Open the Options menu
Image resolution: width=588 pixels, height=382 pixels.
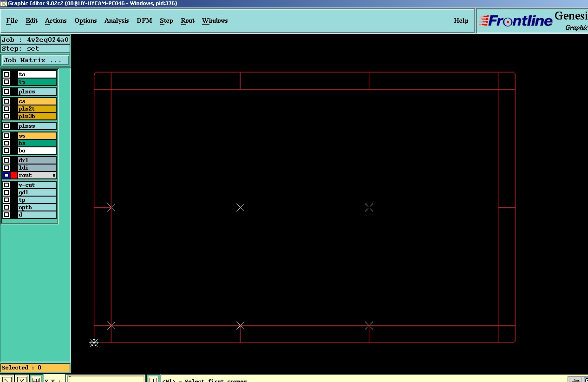[x=85, y=20]
